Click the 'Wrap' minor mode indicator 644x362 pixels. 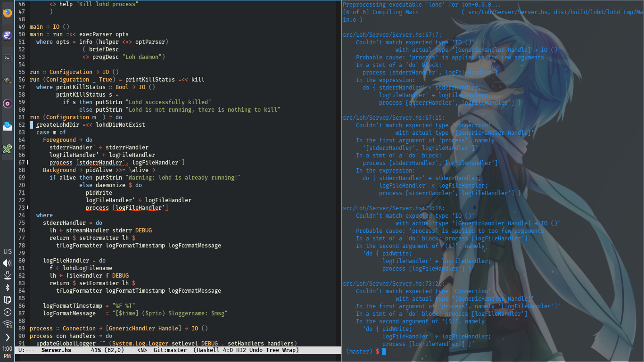(x=290, y=350)
